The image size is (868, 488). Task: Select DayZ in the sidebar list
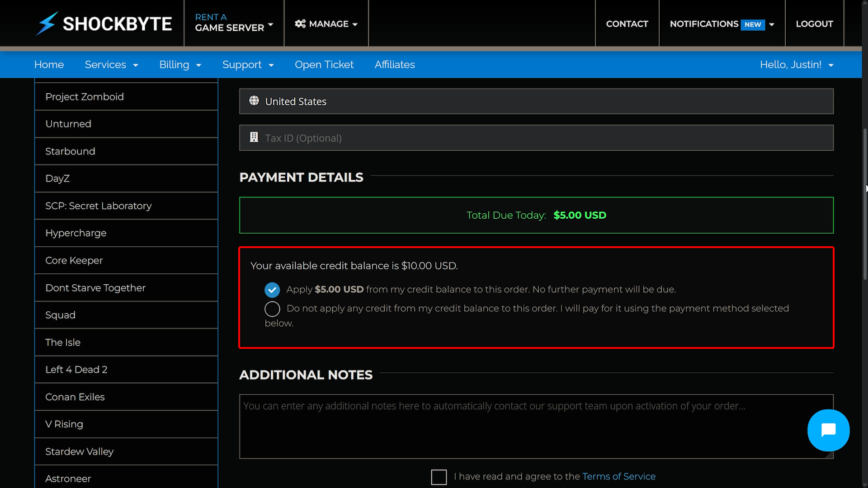[x=57, y=178]
